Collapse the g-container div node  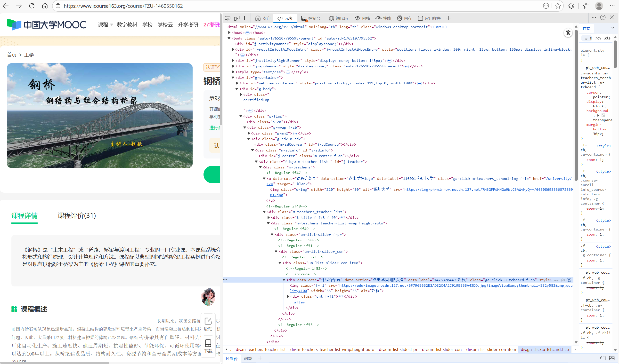pos(233,78)
